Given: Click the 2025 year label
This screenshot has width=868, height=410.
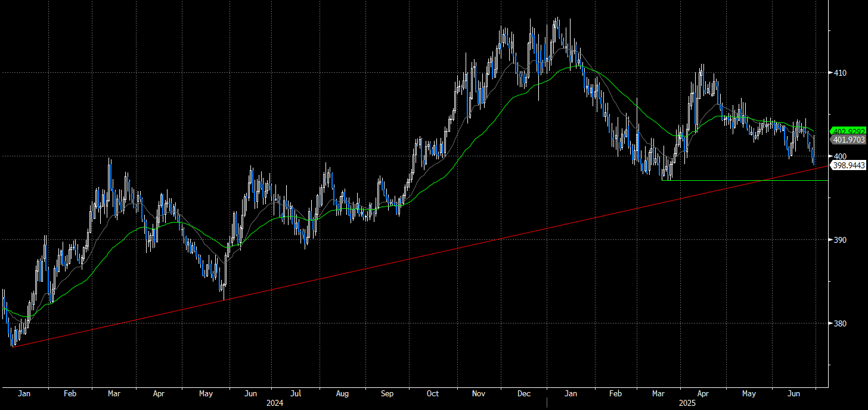Looking at the screenshot, I should 687,403.
